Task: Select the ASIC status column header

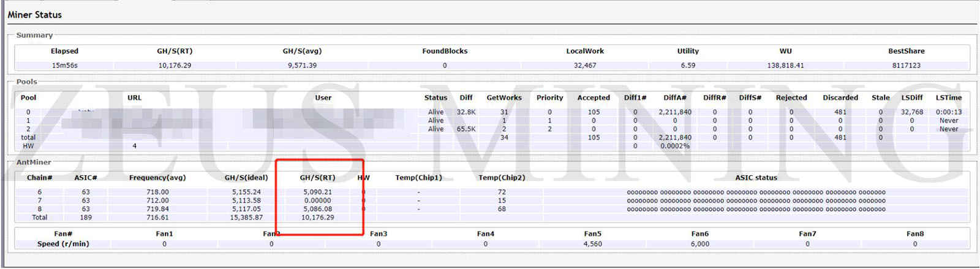Action: click(756, 178)
